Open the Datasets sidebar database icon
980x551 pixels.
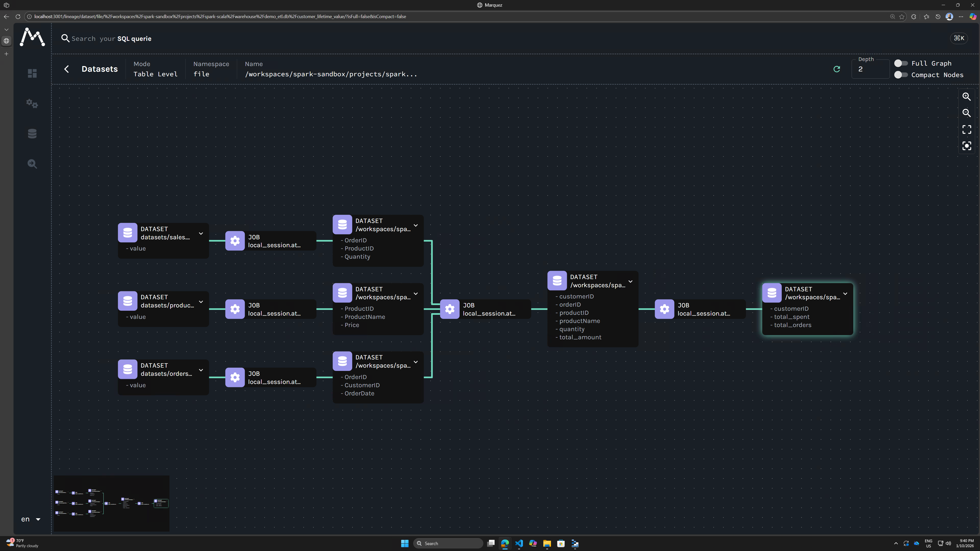32,133
